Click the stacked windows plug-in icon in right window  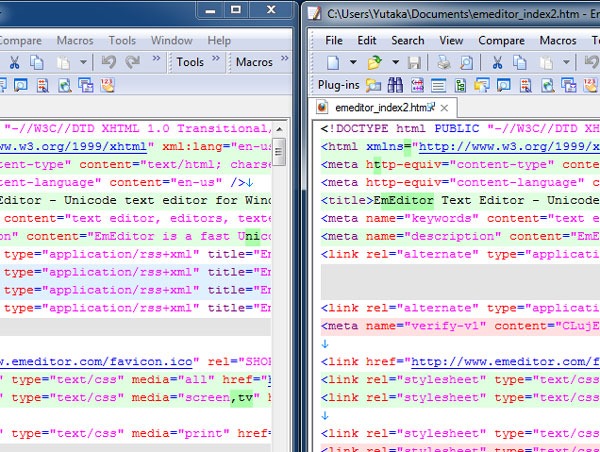[569, 85]
